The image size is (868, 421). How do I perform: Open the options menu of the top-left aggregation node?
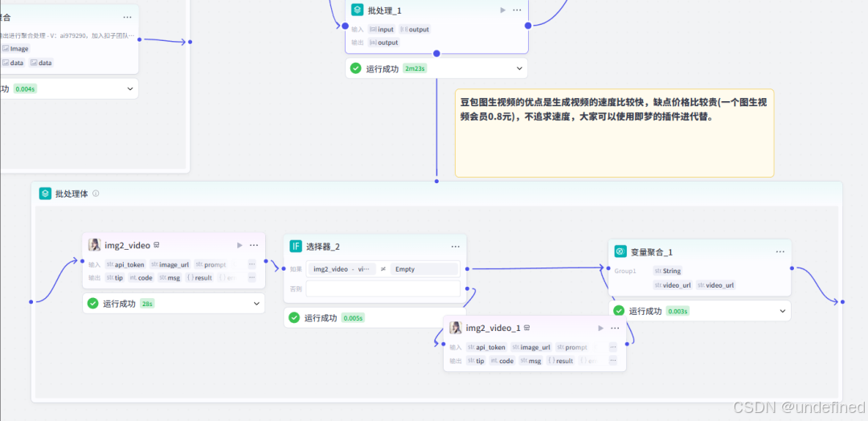click(128, 17)
